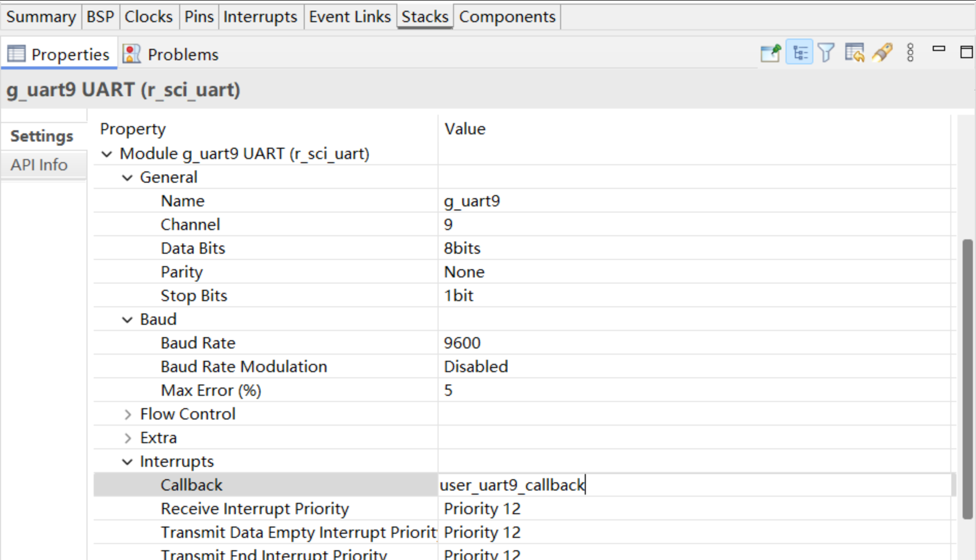Viewport: 976px width, 560px height.
Task: Collapse the General section
Action: pyautogui.click(x=127, y=178)
